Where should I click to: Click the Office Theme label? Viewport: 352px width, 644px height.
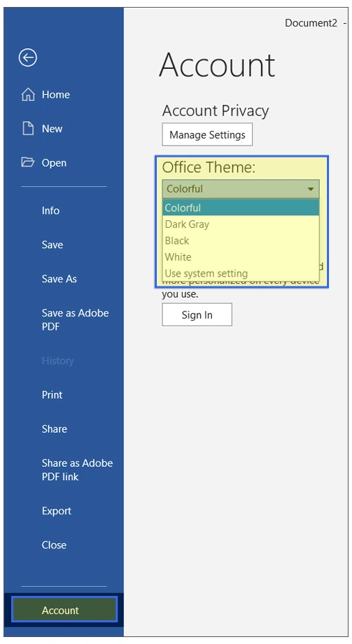208,167
